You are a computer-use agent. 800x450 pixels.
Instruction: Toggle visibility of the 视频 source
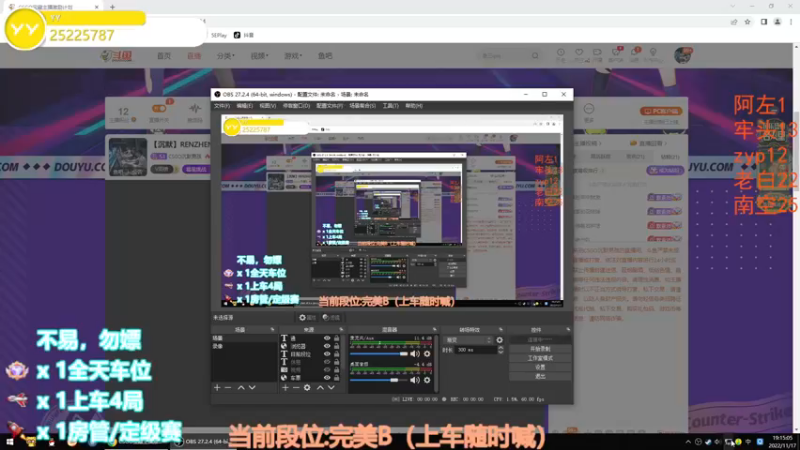coord(327,370)
